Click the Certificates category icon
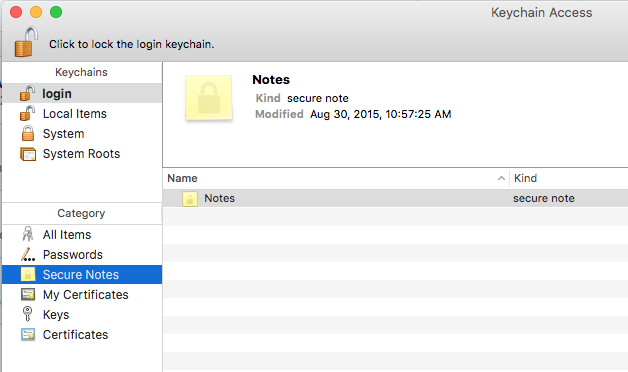The height and width of the screenshot is (372, 628). (x=28, y=334)
